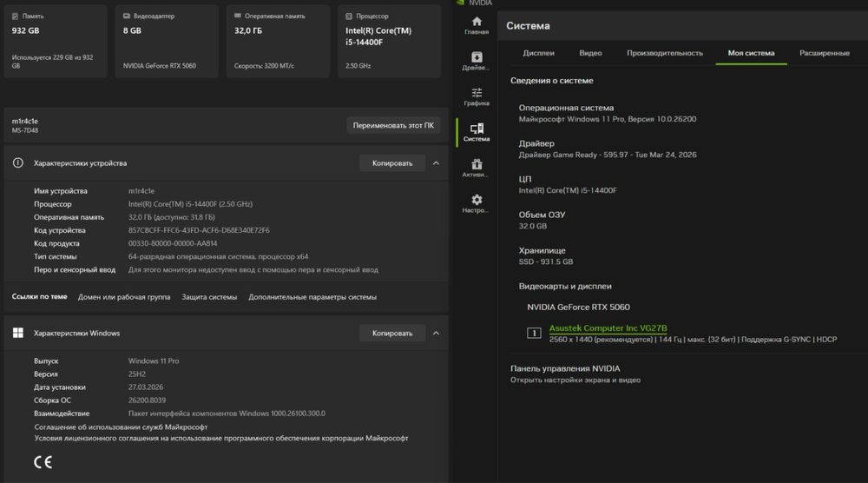This screenshot has height=483, width=868.
Task: Switch to the Производительность tab
Action: (665, 53)
